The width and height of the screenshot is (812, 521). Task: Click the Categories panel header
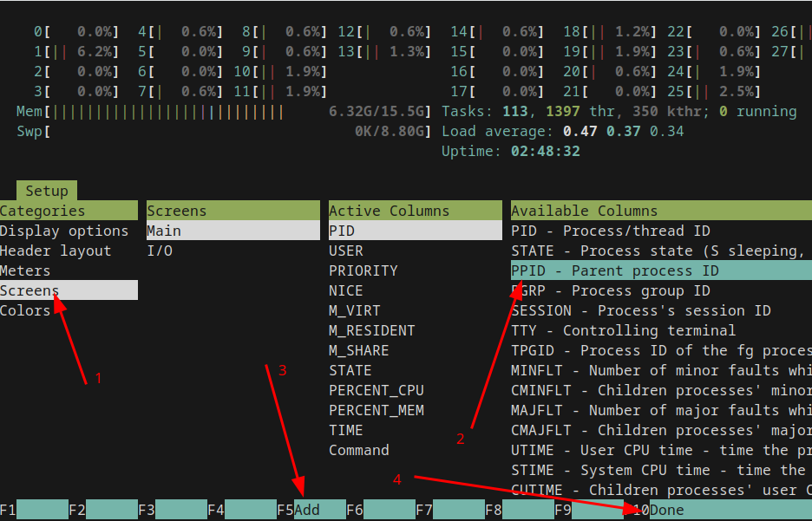69,211
